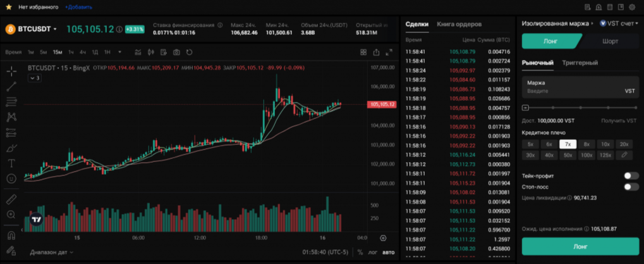Enable the Тейк-профит toggle
This screenshot has width=644, height=264.
pos(630,175)
